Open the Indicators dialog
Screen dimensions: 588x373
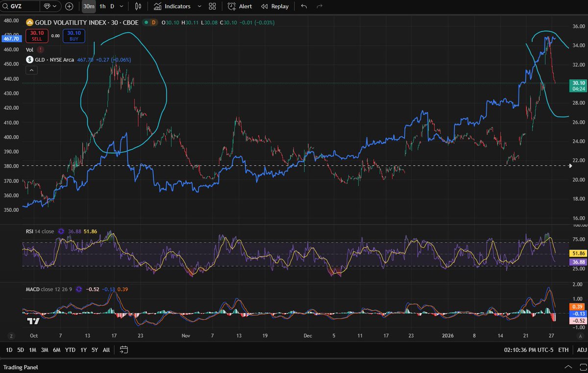[x=171, y=6]
